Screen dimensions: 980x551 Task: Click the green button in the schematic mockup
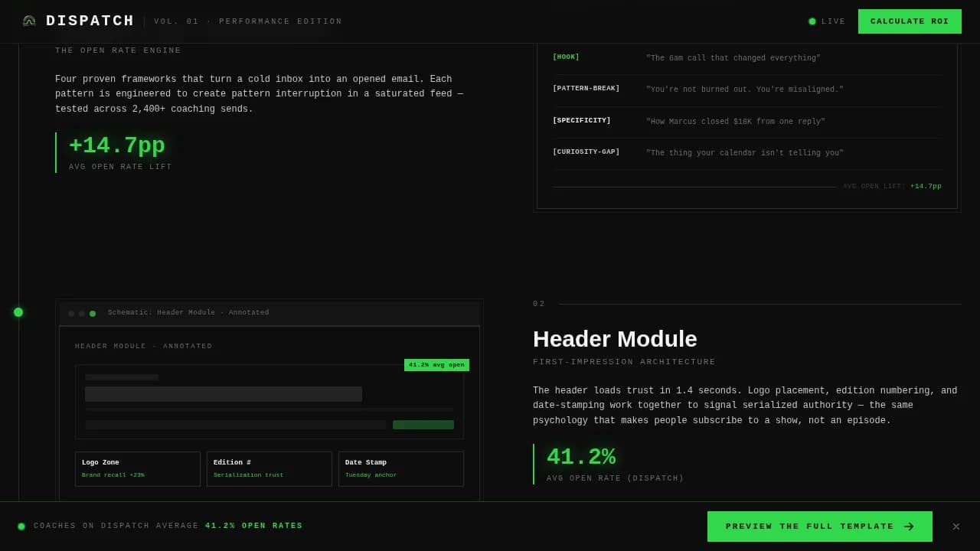coord(423,425)
